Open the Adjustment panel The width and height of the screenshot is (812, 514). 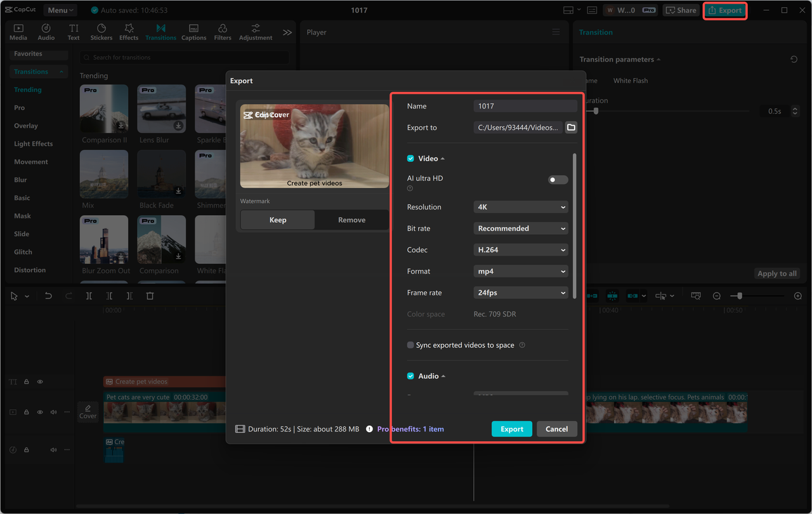click(256, 32)
